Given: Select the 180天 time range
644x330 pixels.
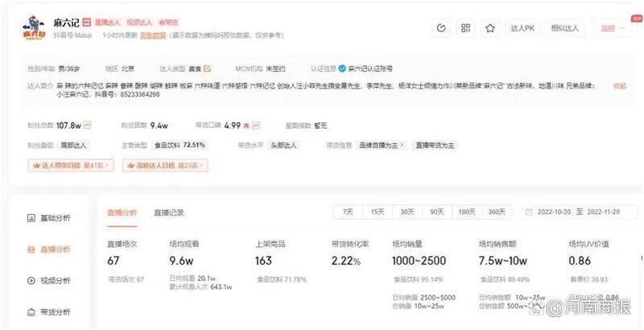Looking at the screenshot, I should tap(467, 212).
